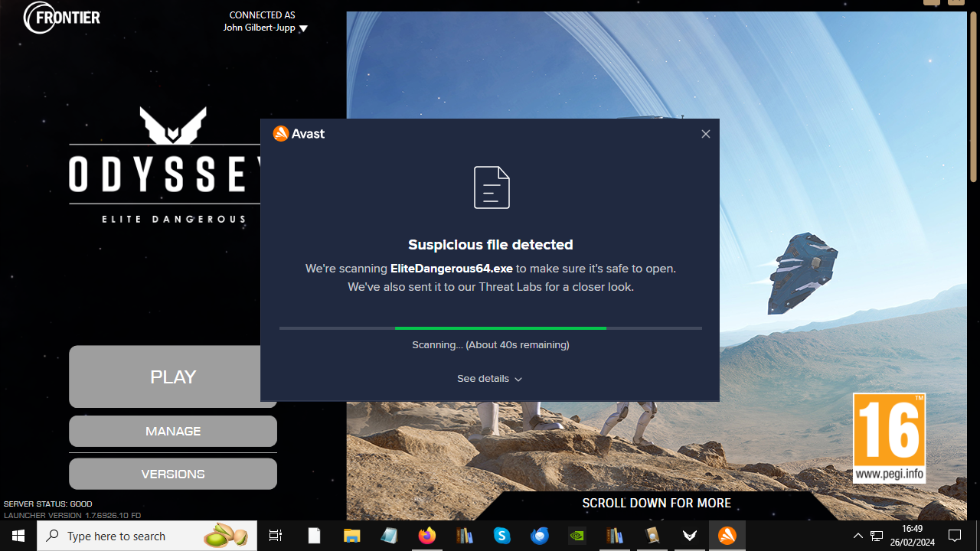Click the Scanning... time remaining text
The width and height of the screenshot is (980, 551).
click(x=491, y=345)
